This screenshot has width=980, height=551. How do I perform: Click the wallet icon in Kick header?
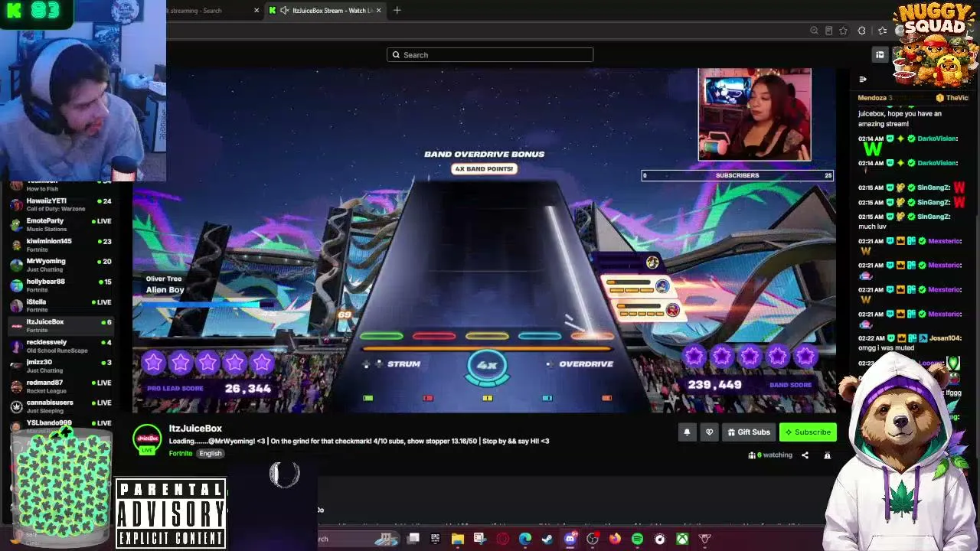(880, 54)
